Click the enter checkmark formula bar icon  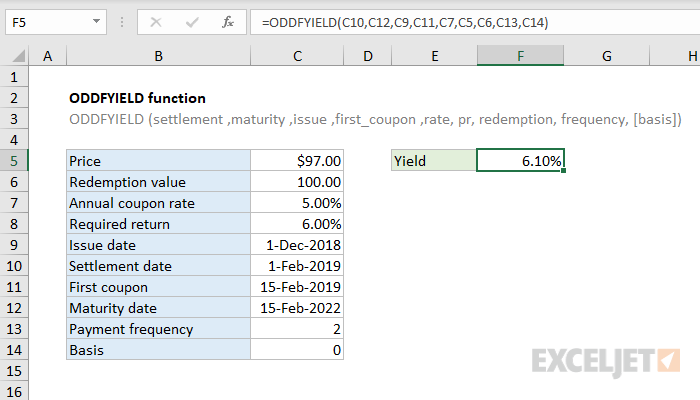(x=192, y=22)
